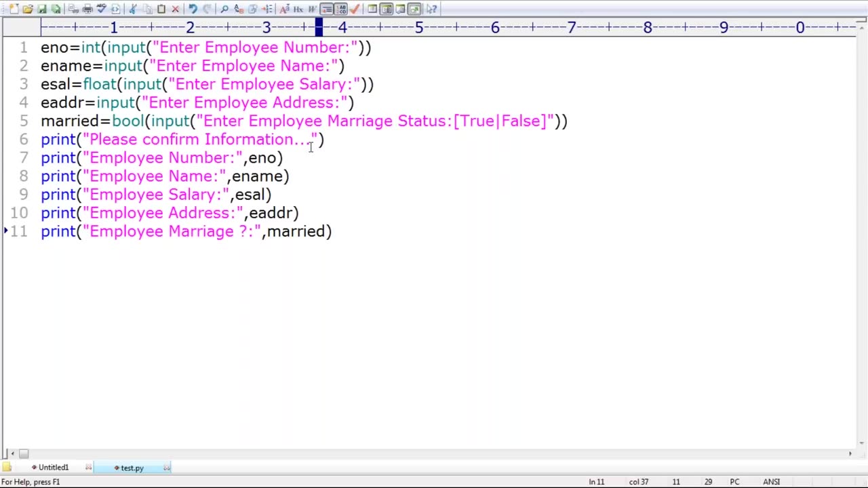Toggle the Auto Indent toolbar button
This screenshot has height=488, width=868.
(x=327, y=9)
